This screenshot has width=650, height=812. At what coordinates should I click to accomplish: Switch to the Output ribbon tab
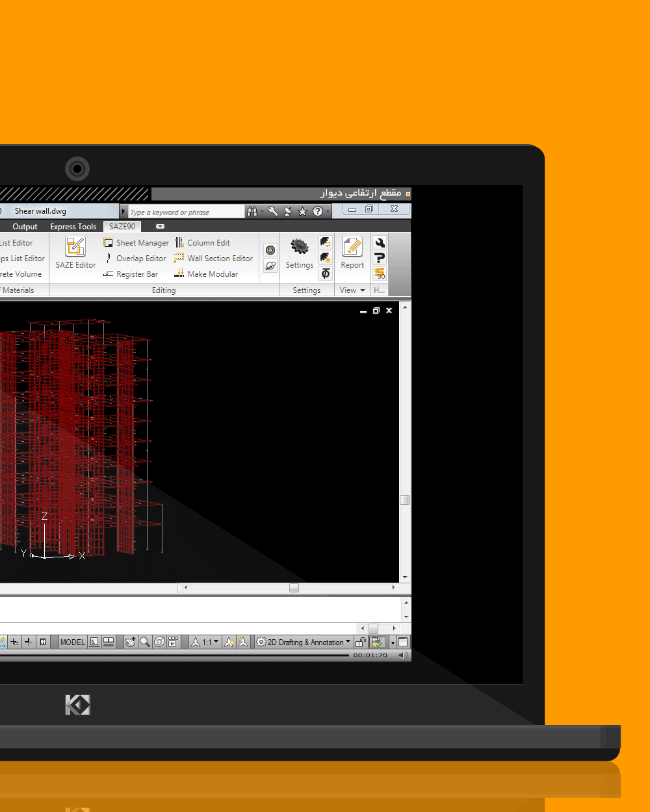(x=25, y=227)
